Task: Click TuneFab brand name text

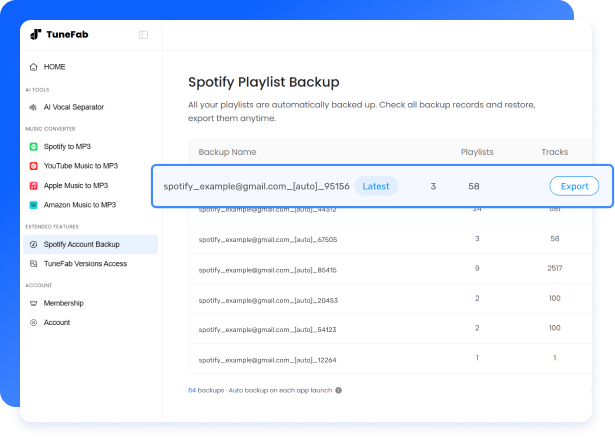Action: pyautogui.click(x=67, y=35)
